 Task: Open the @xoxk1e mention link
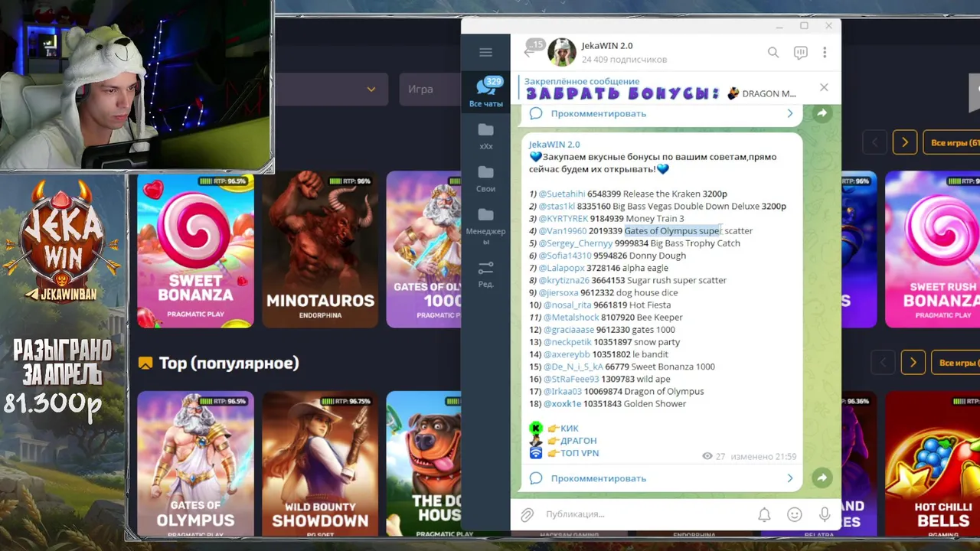(563, 403)
